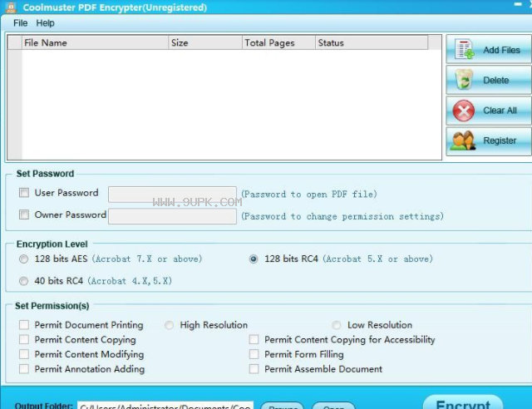Click the Delete recycle bin icon

coord(464,80)
